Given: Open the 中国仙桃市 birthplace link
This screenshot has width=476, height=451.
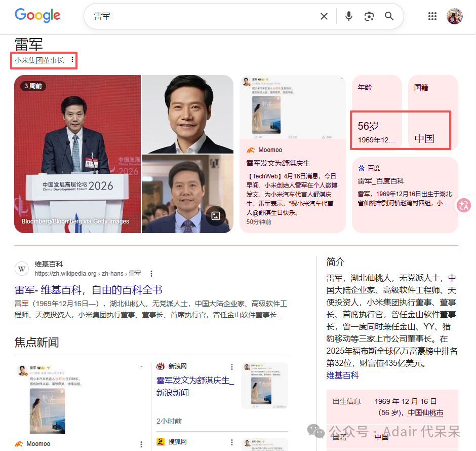Looking at the screenshot, I should (425, 413).
